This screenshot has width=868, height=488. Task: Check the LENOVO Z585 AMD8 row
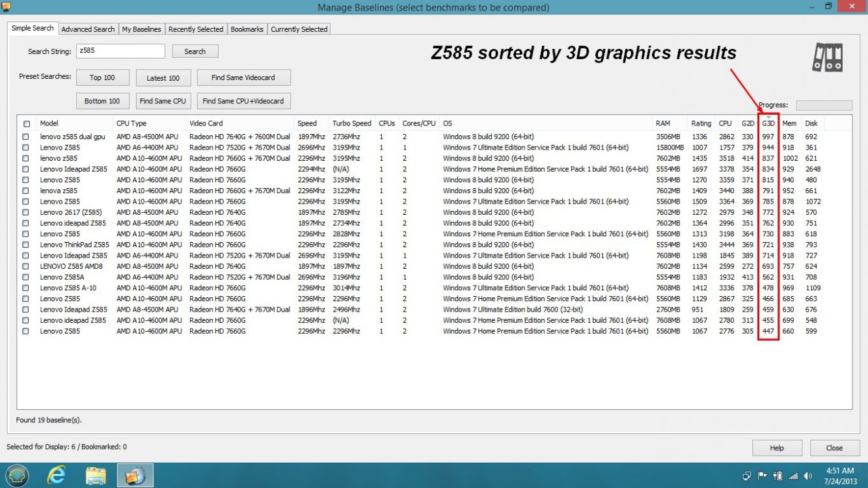pos(25,266)
